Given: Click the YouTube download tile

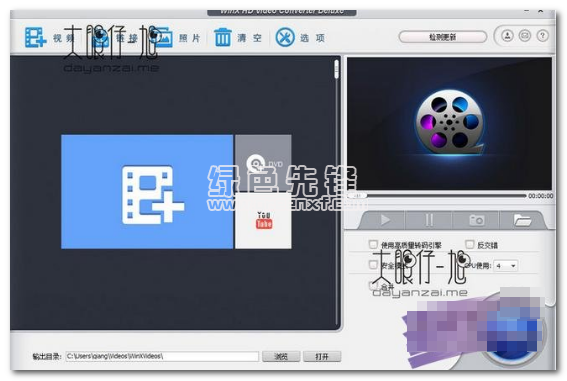Looking at the screenshot, I should (263, 221).
